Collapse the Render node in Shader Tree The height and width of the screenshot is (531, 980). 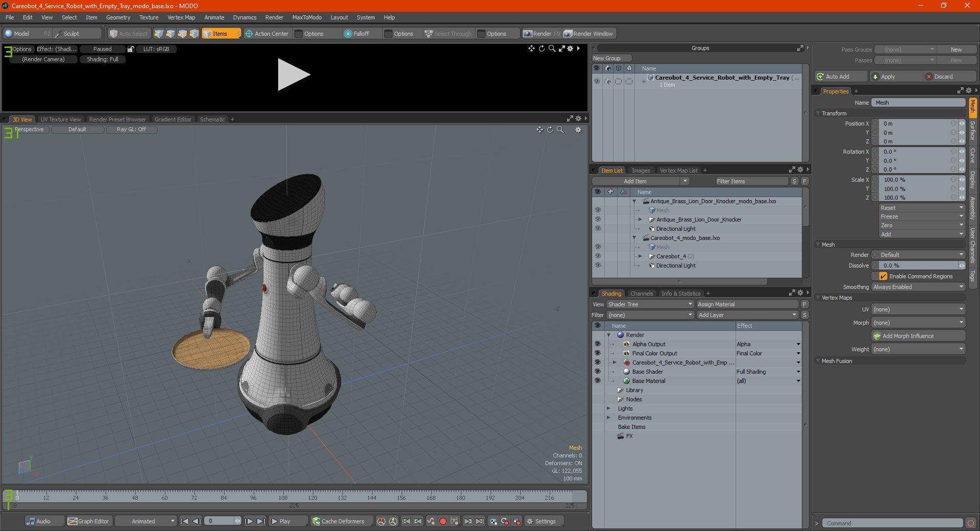tap(609, 335)
